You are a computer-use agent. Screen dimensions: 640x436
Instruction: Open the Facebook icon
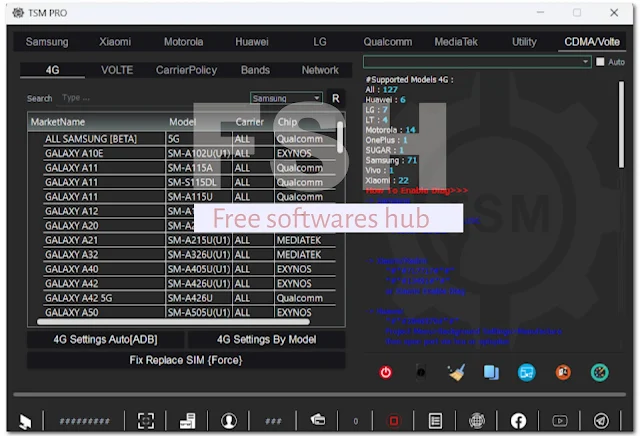click(x=518, y=420)
